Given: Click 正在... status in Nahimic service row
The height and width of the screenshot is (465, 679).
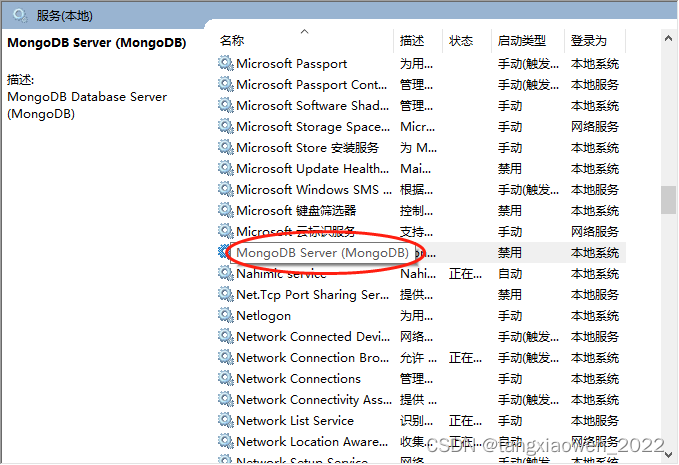Looking at the screenshot, I should [465, 274].
